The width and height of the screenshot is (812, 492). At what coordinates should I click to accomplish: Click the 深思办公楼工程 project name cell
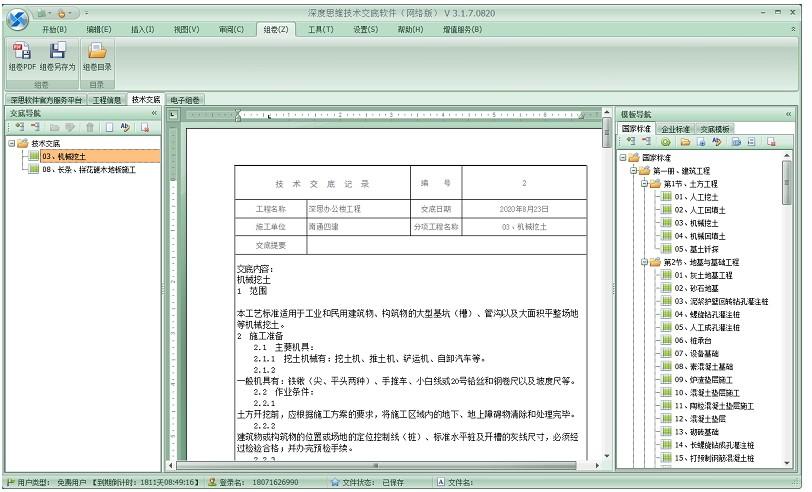[358, 209]
